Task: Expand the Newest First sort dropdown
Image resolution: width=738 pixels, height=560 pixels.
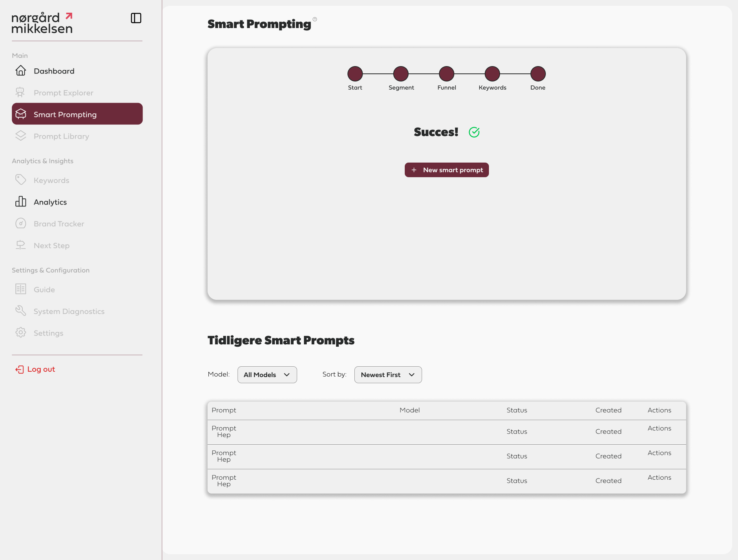Action: [x=388, y=375]
